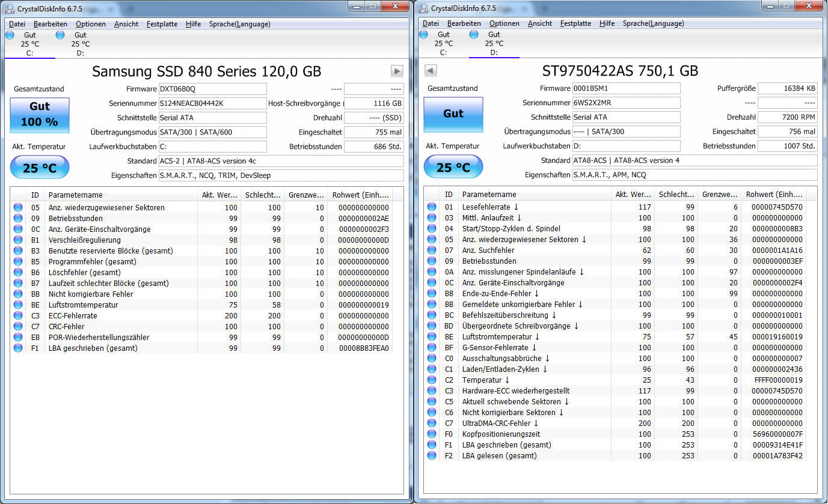The image size is (828, 504).
Task: Select the C: drive tab in the Samsung window
Action: click(x=29, y=44)
